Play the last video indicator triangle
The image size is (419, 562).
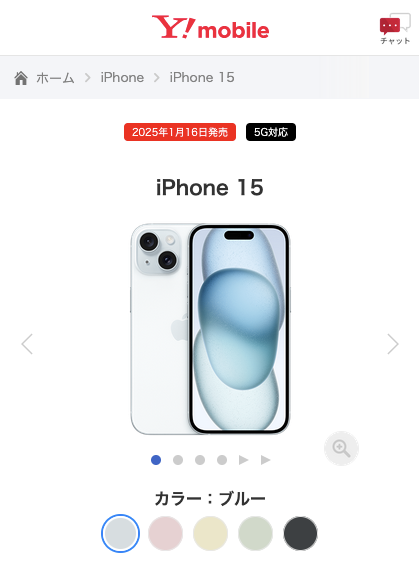[x=266, y=460]
